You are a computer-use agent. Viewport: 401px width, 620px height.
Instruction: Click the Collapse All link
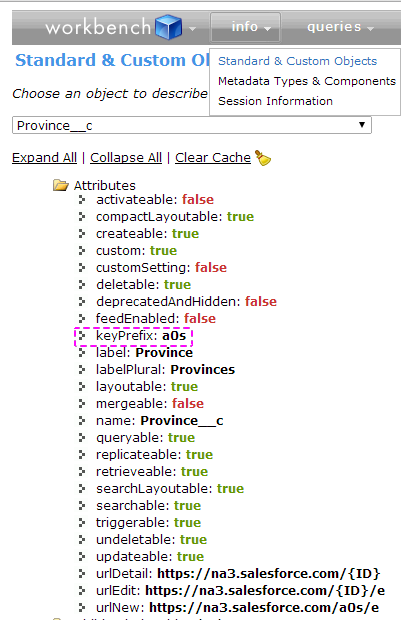pyautogui.click(x=126, y=158)
